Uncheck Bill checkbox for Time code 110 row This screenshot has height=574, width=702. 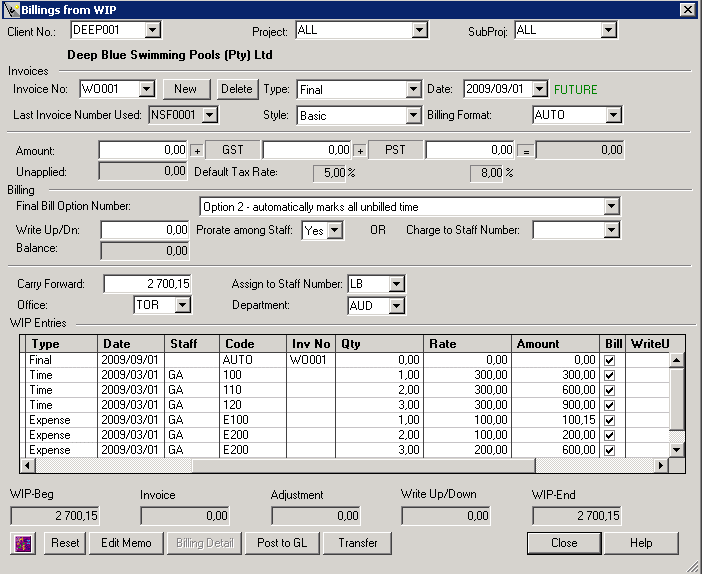coord(610,391)
